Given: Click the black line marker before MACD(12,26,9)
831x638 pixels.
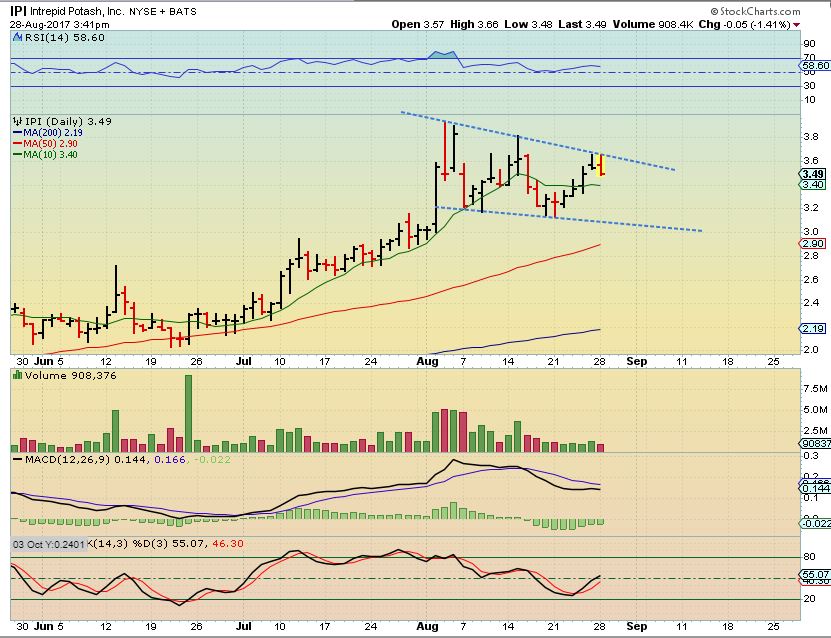Looking at the screenshot, I should pyautogui.click(x=17, y=459).
